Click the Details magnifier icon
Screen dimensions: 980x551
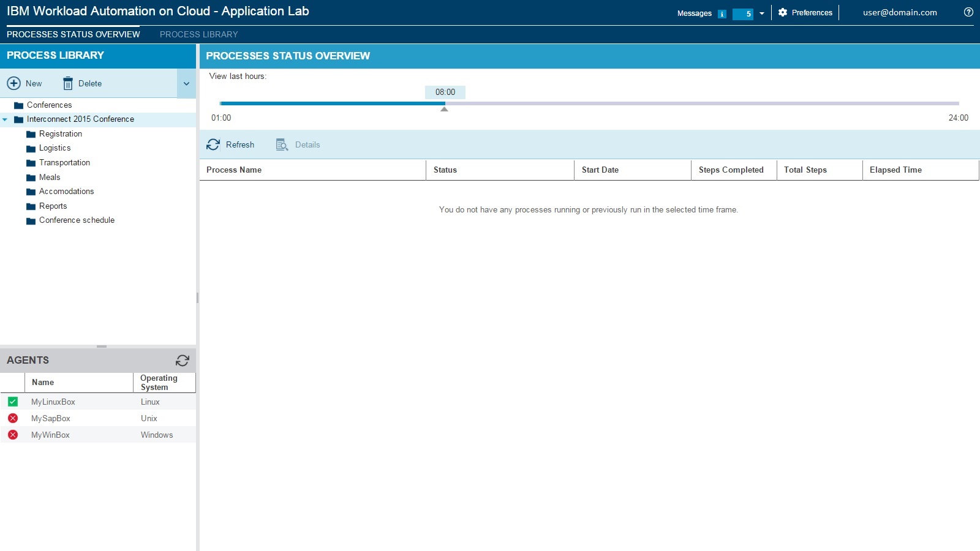coord(282,144)
